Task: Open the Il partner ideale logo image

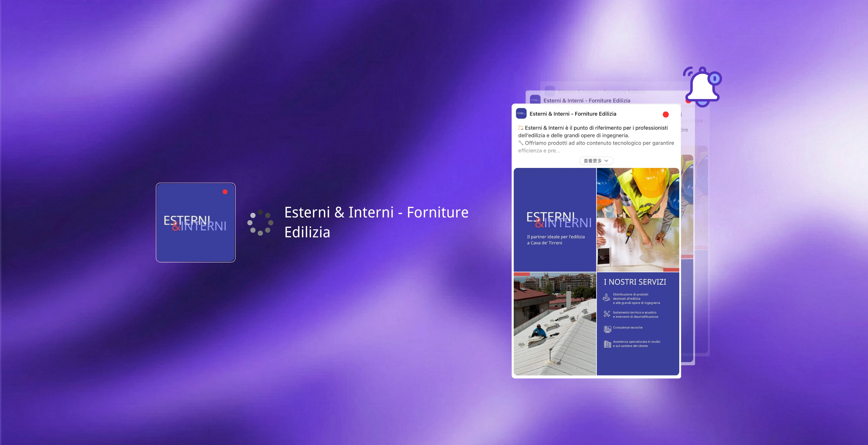Action: 555,220
